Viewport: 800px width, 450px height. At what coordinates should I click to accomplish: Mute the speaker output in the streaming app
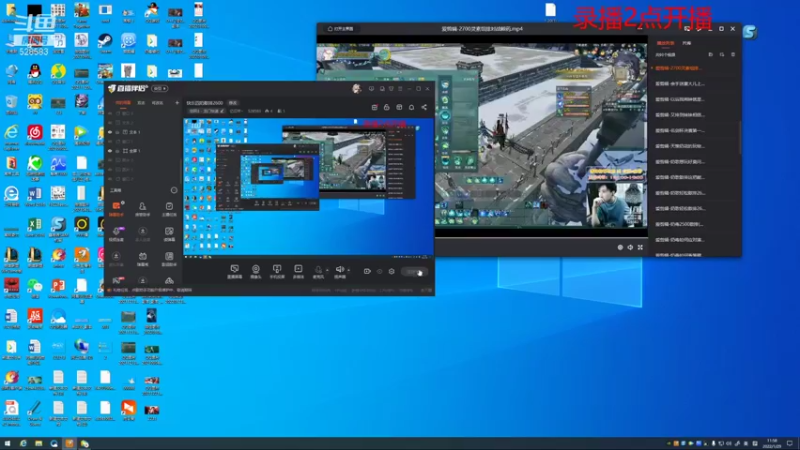tap(340, 269)
